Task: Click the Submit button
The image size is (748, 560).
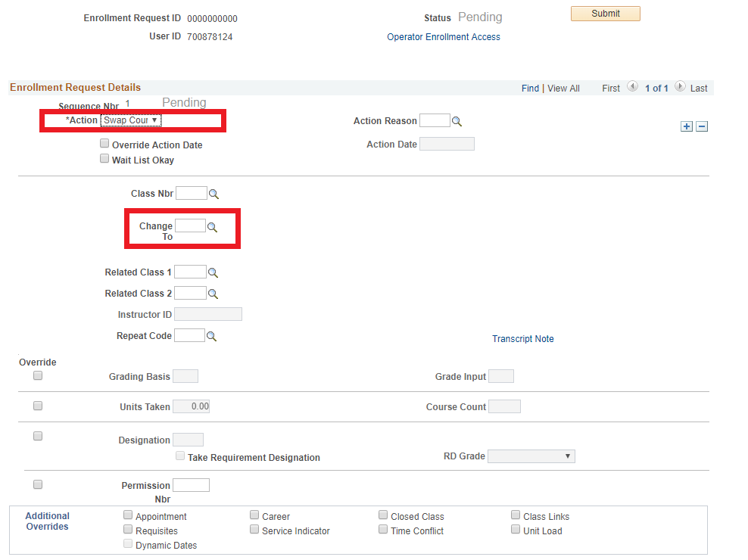Action: coord(606,14)
